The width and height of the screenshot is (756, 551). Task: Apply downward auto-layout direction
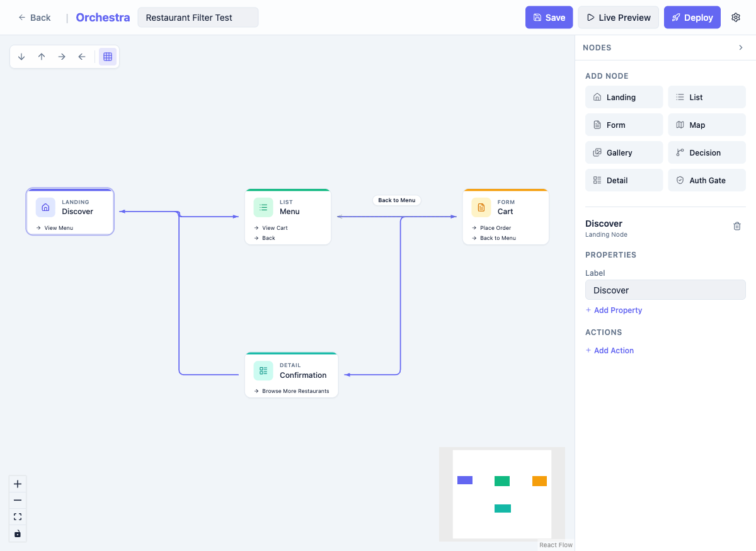coord(21,56)
